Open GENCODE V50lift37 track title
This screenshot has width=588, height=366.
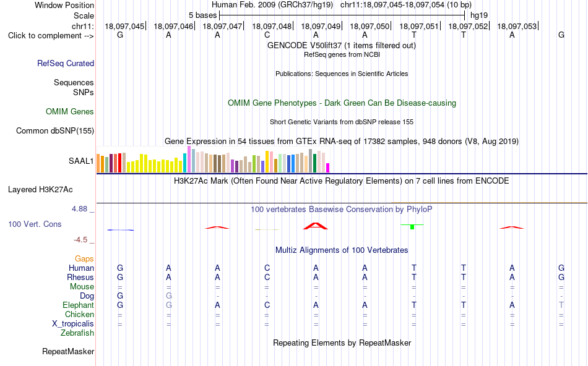coord(342,45)
